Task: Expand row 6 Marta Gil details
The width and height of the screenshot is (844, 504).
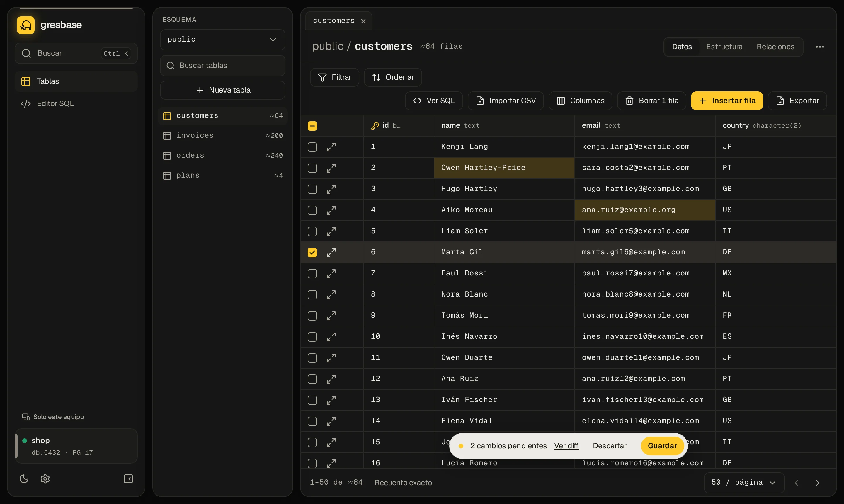Action: [x=331, y=252]
